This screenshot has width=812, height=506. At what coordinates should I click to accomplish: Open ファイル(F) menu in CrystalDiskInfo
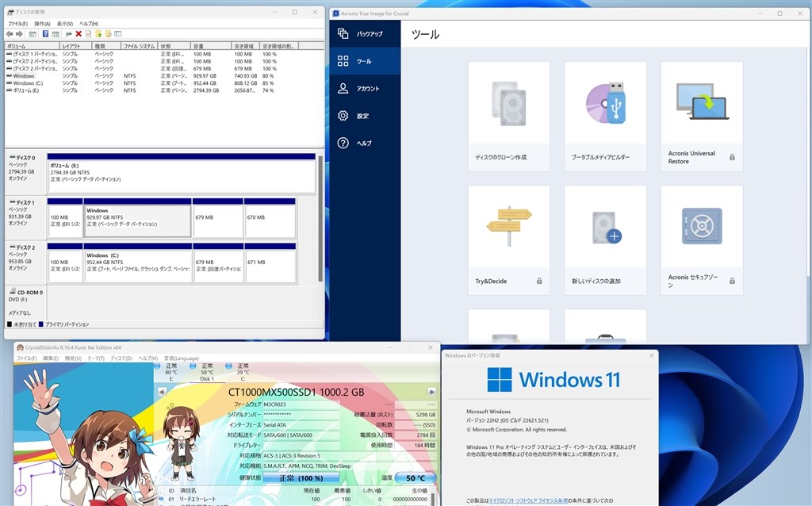click(26, 358)
